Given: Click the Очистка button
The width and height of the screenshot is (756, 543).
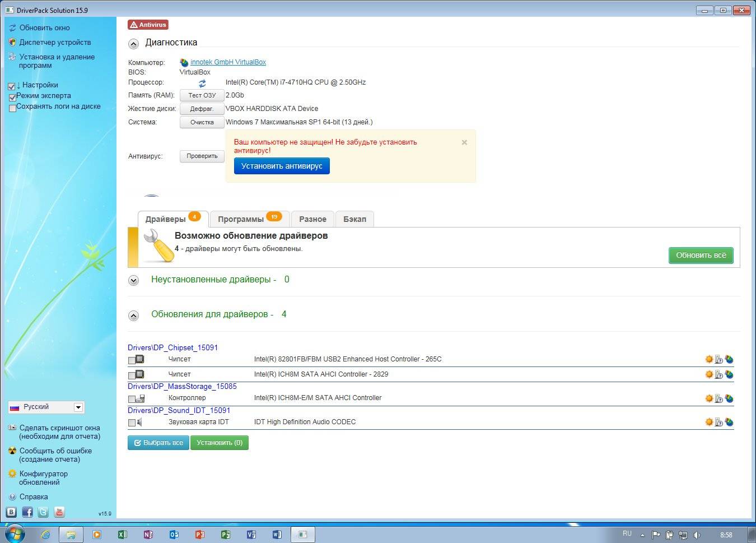Looking at the screenshot, I should (202, 122).
